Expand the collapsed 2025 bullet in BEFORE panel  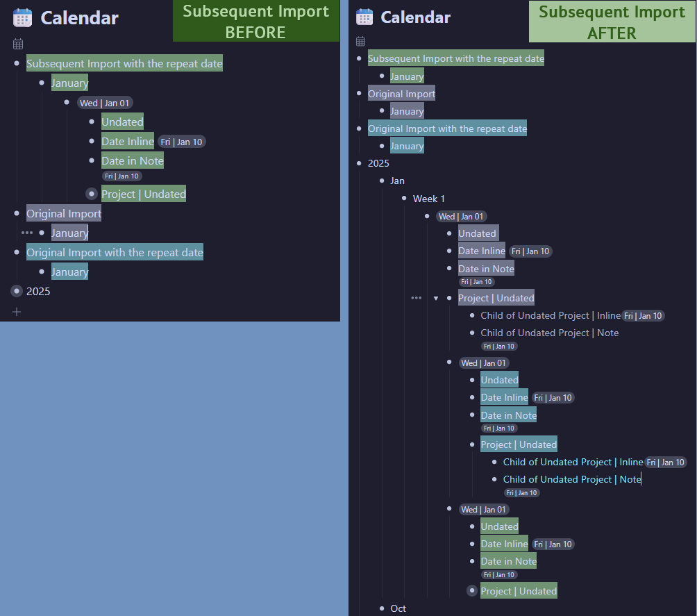point(17,291)
